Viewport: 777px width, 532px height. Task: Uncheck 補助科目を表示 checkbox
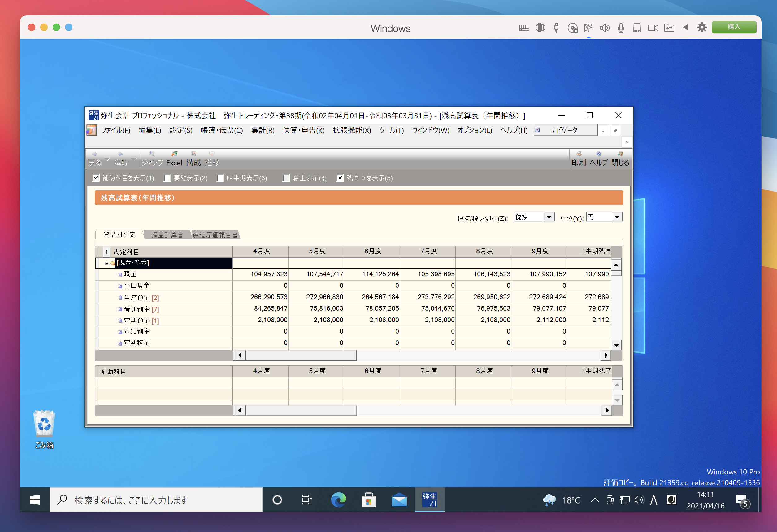pyautogui.click(x=96, y=178)
